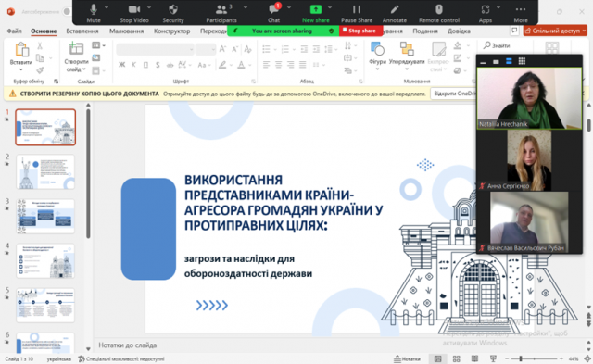The image size is (593, 364).
Task: Create a new slide with Створити слайд
Action: click(x=76, y=56)
